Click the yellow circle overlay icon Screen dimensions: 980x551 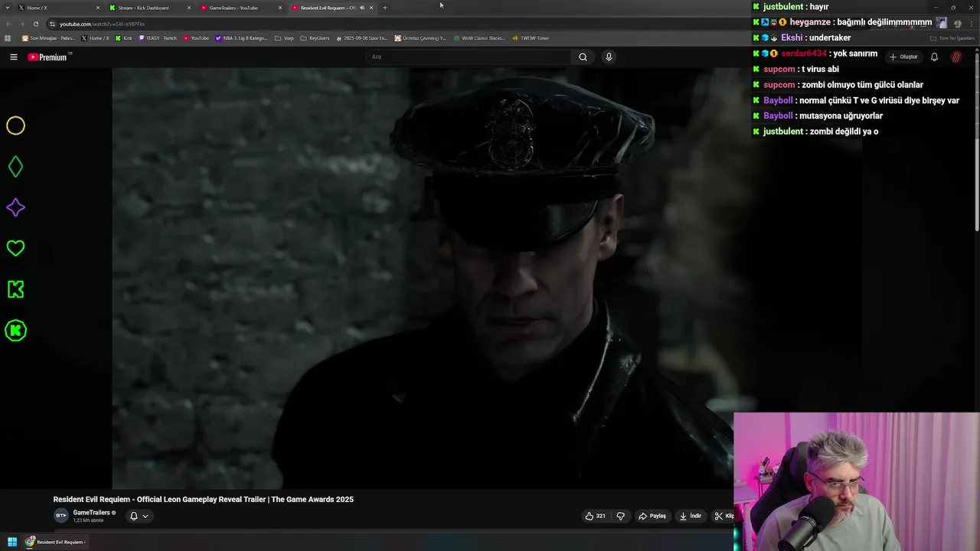[15, 126]
